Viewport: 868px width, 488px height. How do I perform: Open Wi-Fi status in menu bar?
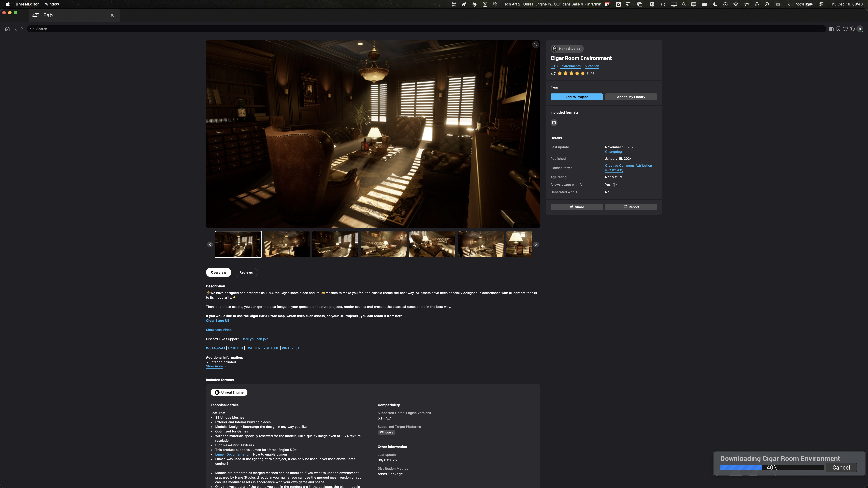pyautogui.click(x=736, y=4)
